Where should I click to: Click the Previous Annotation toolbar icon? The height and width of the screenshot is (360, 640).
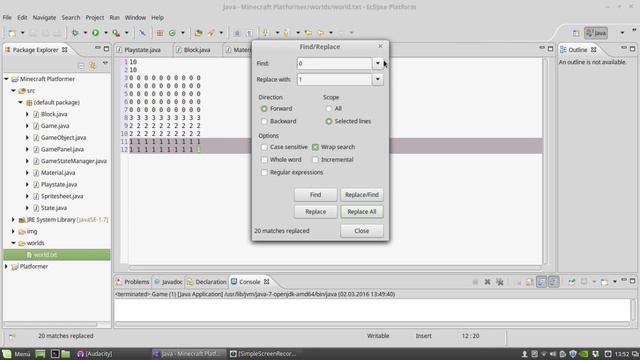pos(287,33)
